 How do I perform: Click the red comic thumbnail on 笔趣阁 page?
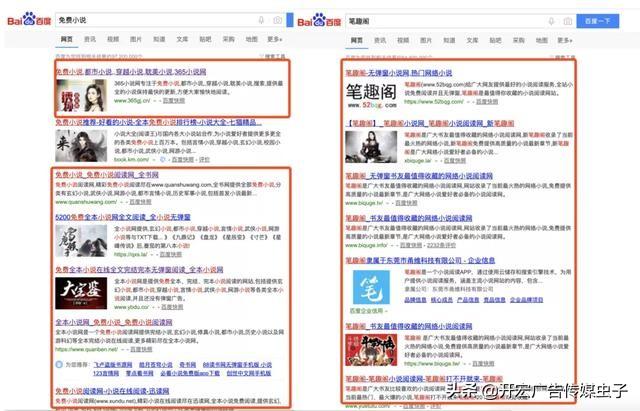[x=371, y=350]
